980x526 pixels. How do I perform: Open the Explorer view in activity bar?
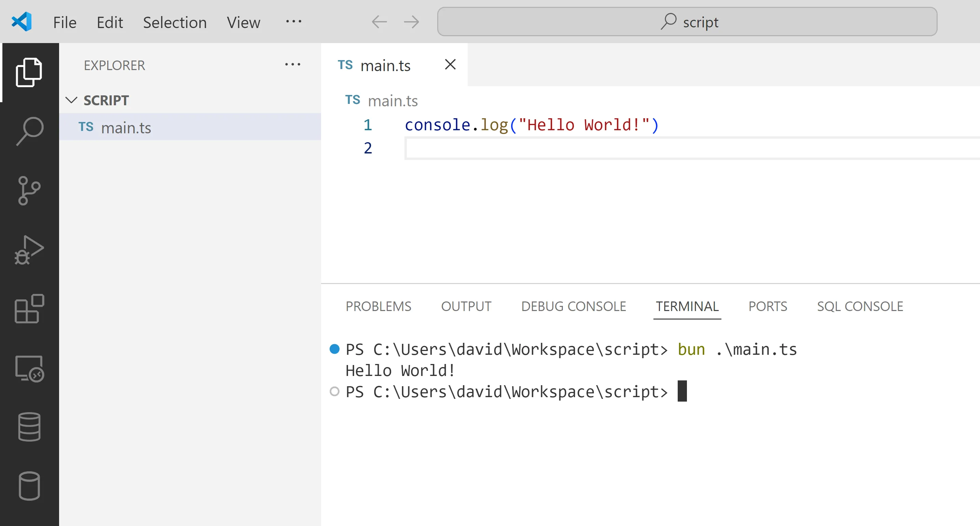point(29,72)
